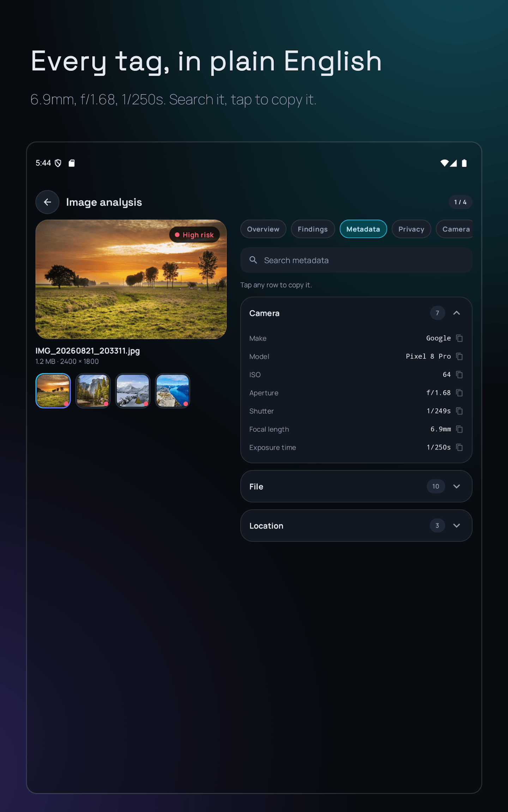Click filename IMG_20260821_203311.jpg

pyautogui.click(x=87, y=351)
